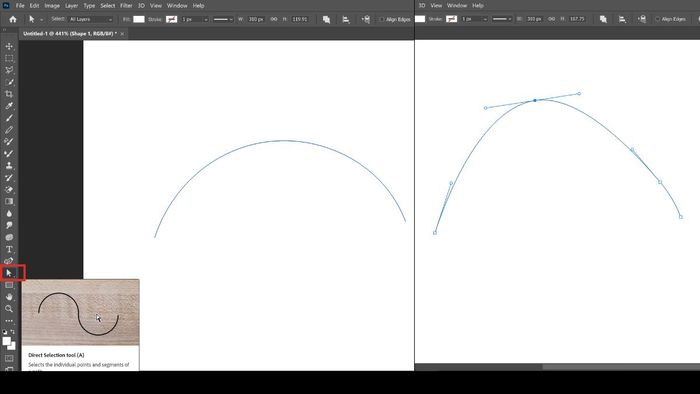The height and width of the screenshot is (394, 700).
Task: Open the Edit Toolbar three-dots button
Action: [x=9, y=321]
